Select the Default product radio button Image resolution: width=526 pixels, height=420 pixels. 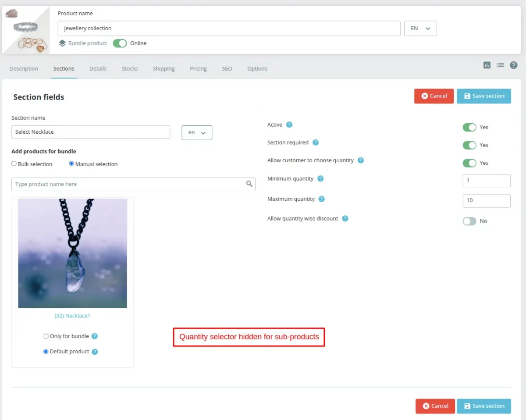46,352
